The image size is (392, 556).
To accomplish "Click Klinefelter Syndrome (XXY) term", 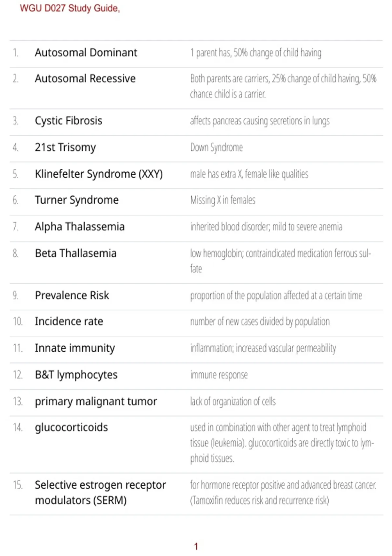I will pos(99,174).
